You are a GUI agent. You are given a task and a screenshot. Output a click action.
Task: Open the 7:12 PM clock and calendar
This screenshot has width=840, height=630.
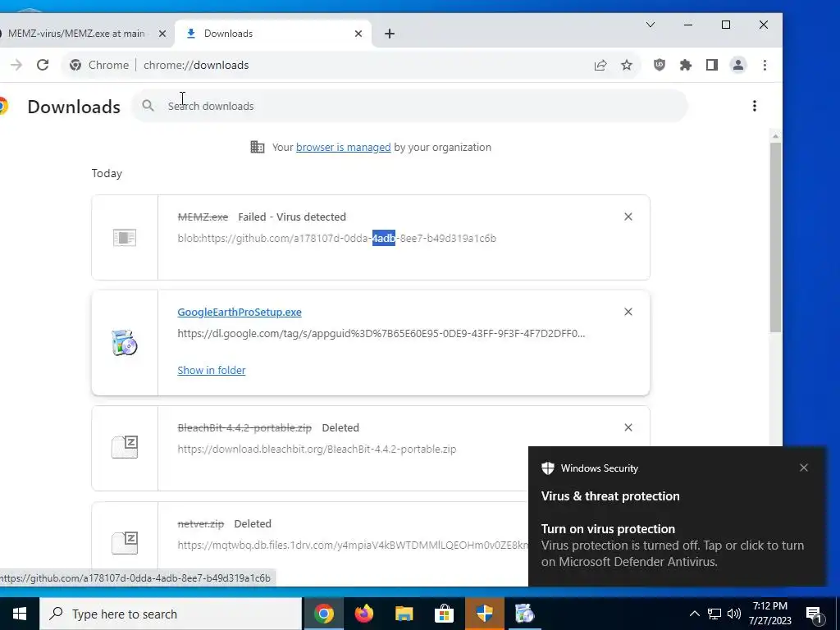coord(769,614)
